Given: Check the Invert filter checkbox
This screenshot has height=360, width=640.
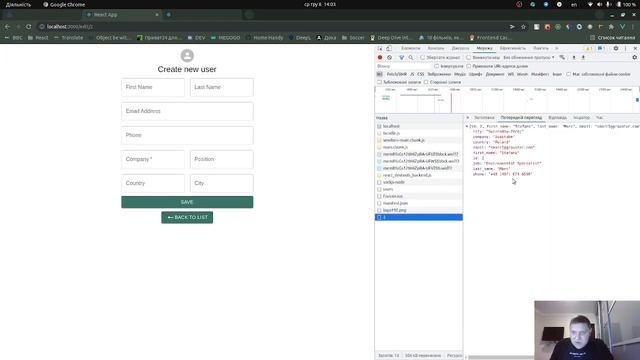Looking at the screenshot, I should [437, 66].
